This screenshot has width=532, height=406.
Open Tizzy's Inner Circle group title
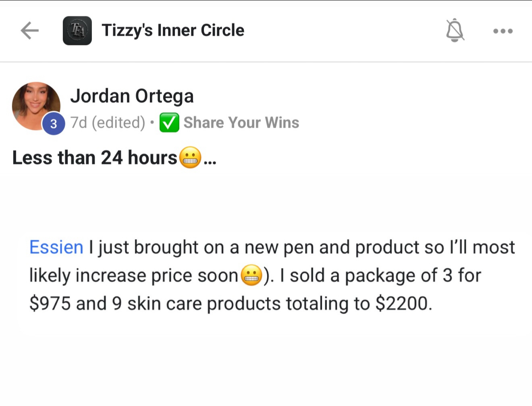point(173,30)
